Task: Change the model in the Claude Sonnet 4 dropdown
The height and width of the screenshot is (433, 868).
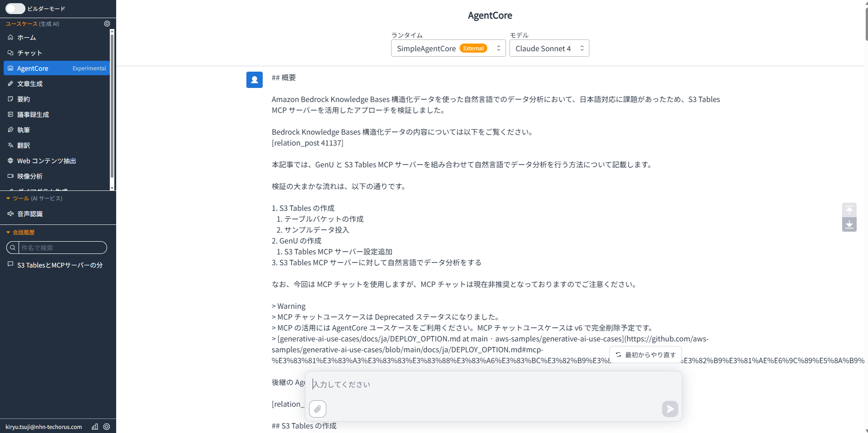Action: click(x=549, y=48)
